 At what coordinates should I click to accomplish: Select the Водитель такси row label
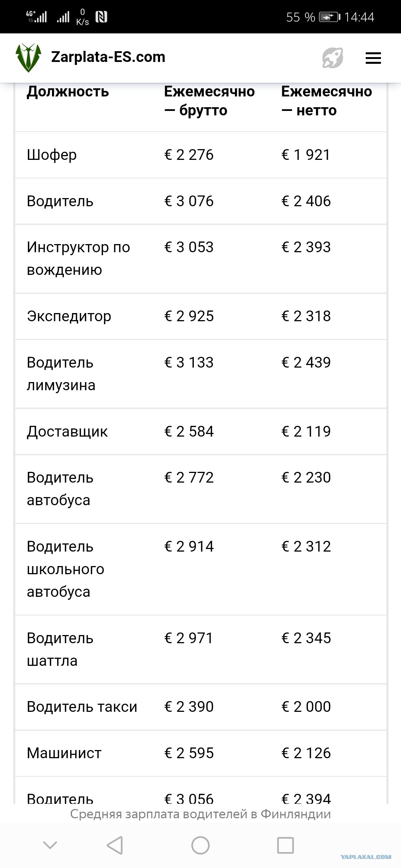point(82,707)
